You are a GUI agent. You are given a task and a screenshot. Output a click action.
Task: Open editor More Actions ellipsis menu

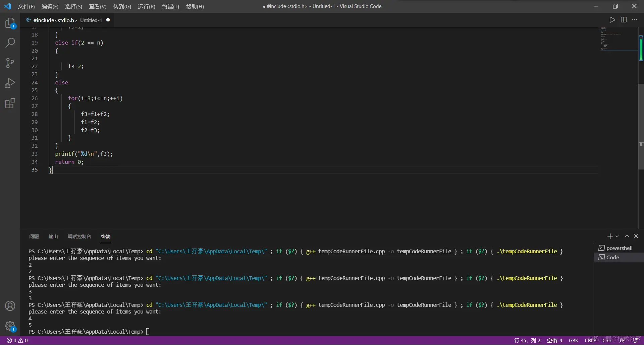click(634, 20)
